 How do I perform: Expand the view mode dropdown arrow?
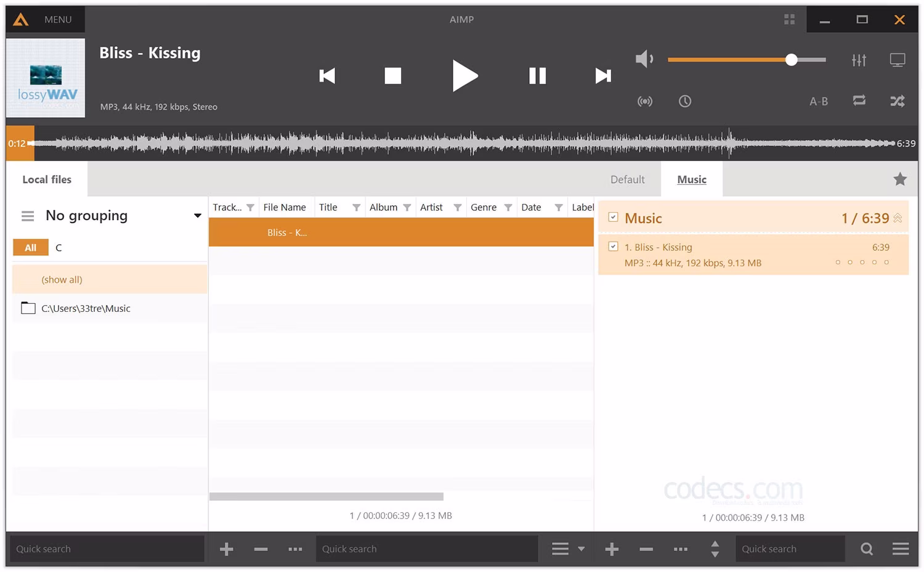pyautogui.click(x=581, y=549)
